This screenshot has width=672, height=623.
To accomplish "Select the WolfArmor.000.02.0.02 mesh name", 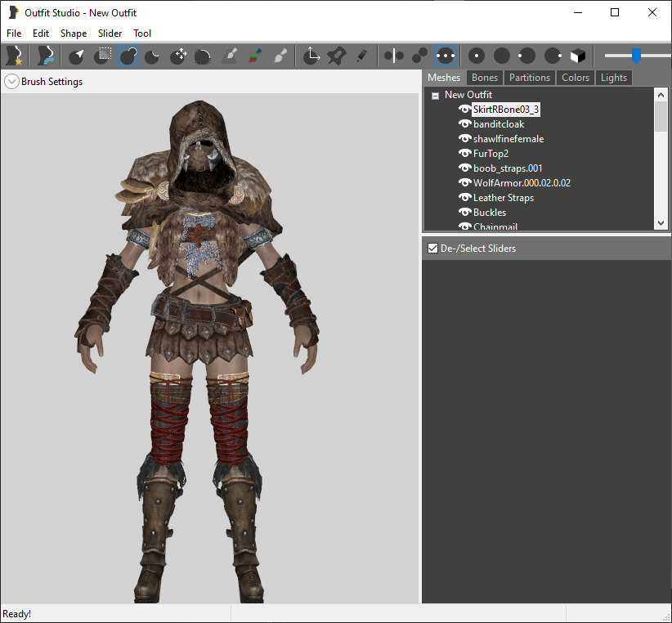I will [522, 182].
